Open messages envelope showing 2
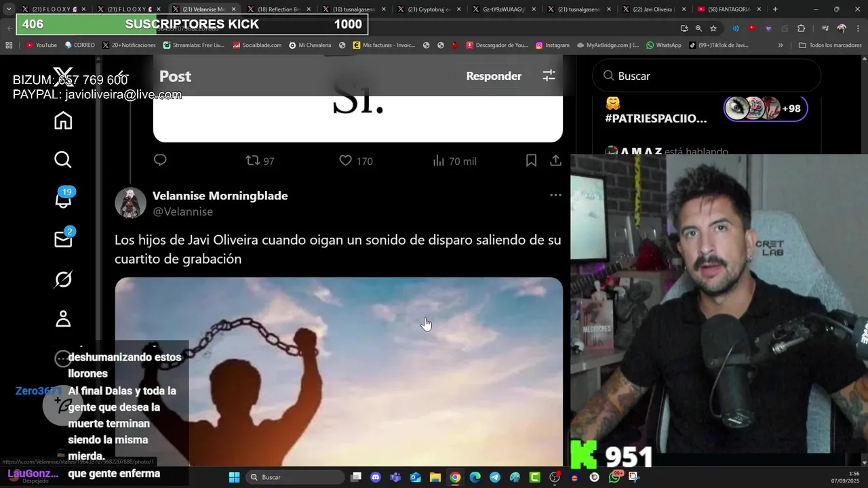 63,239
